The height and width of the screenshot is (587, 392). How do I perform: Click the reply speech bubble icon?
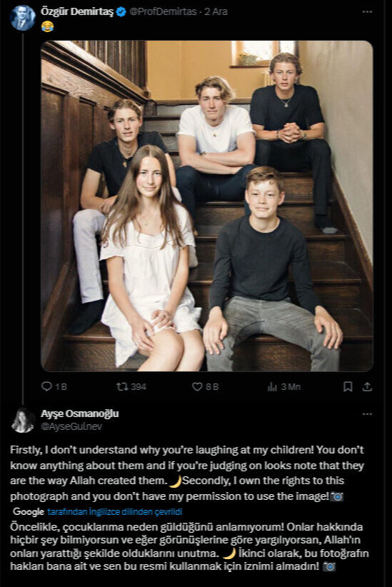pyautogui.click(x=46, y=386)
